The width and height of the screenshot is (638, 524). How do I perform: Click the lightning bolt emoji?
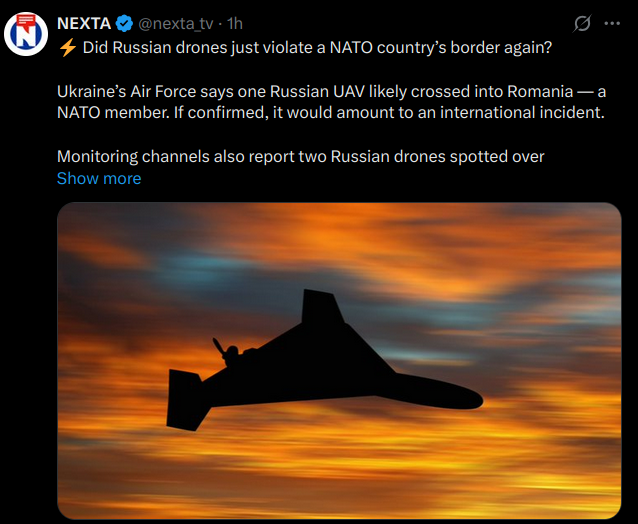[66, 46]
